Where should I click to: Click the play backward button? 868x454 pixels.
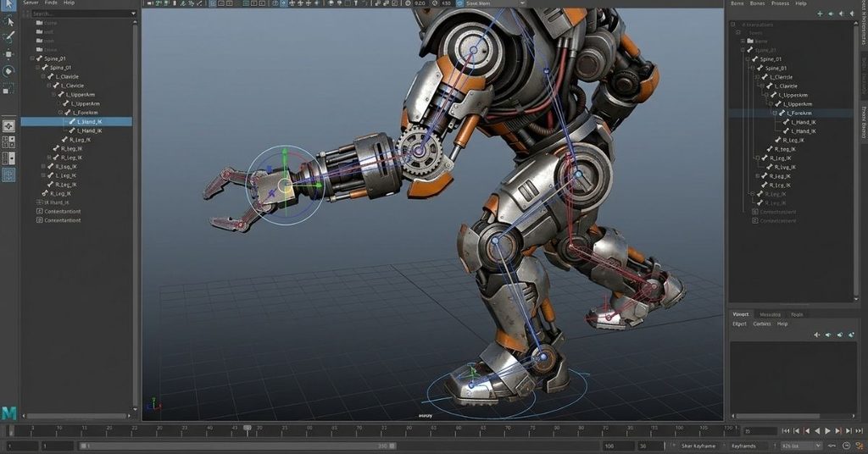[x=817, y=431]
